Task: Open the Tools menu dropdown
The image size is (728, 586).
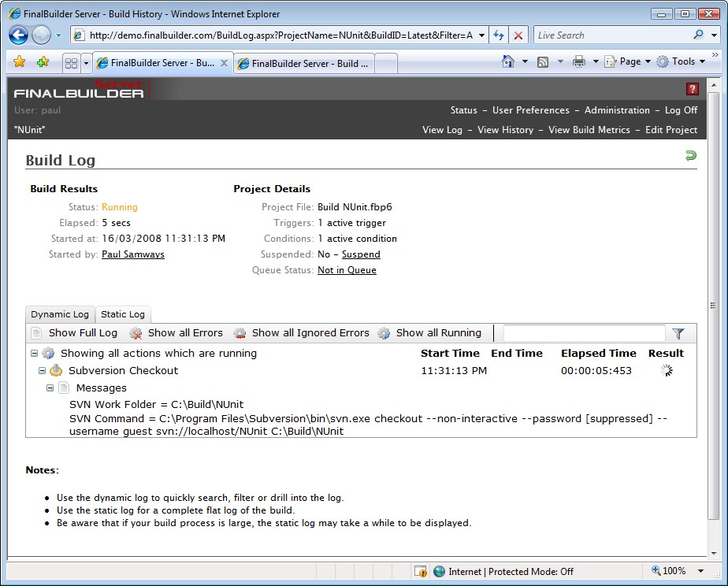Action: (681, 61)
